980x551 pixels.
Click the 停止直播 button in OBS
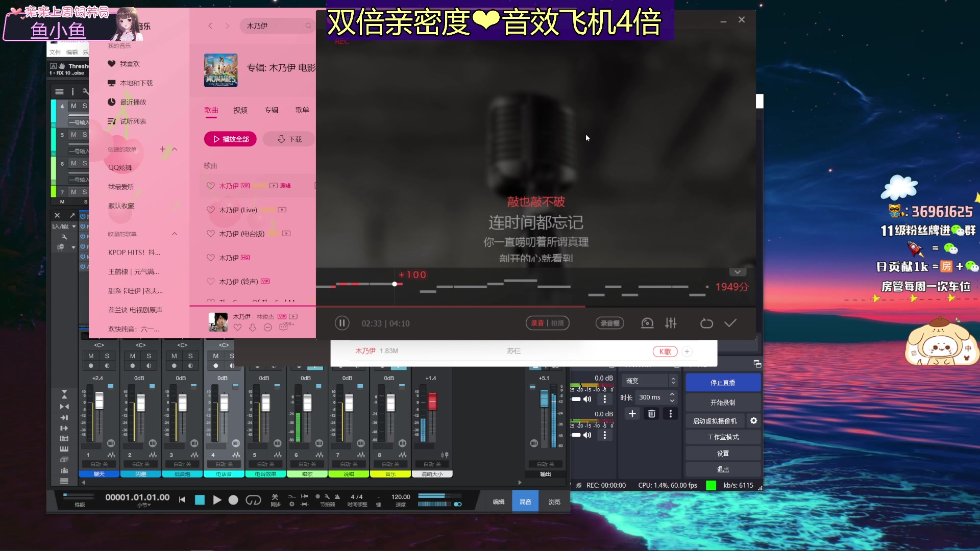[x=723, y=383]
